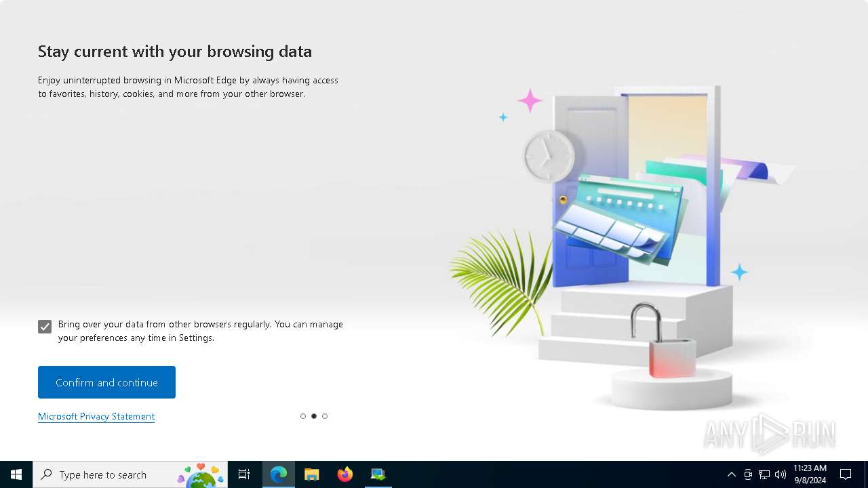This screenshot has width=868, height=488.
Task: Click the taskbar search box
Action: (x=130, y=474)
